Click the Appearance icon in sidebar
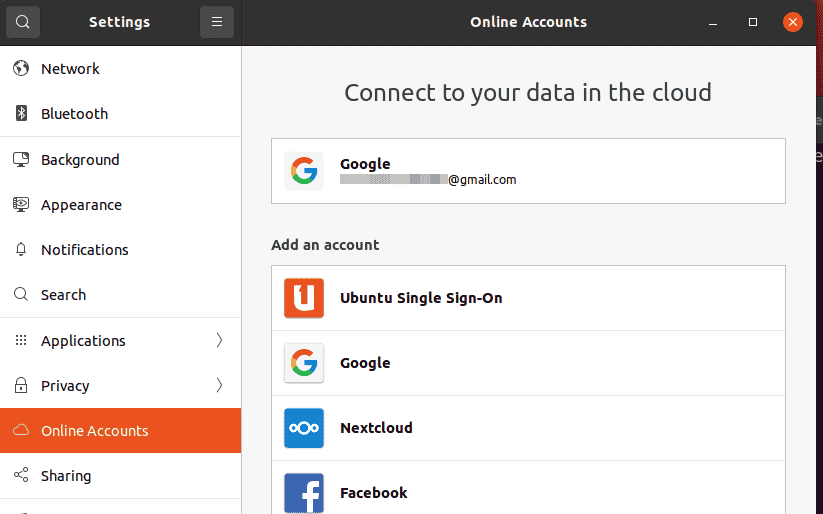Image resolution: width=823 pixels, height=514 pixels. [21, 205]
